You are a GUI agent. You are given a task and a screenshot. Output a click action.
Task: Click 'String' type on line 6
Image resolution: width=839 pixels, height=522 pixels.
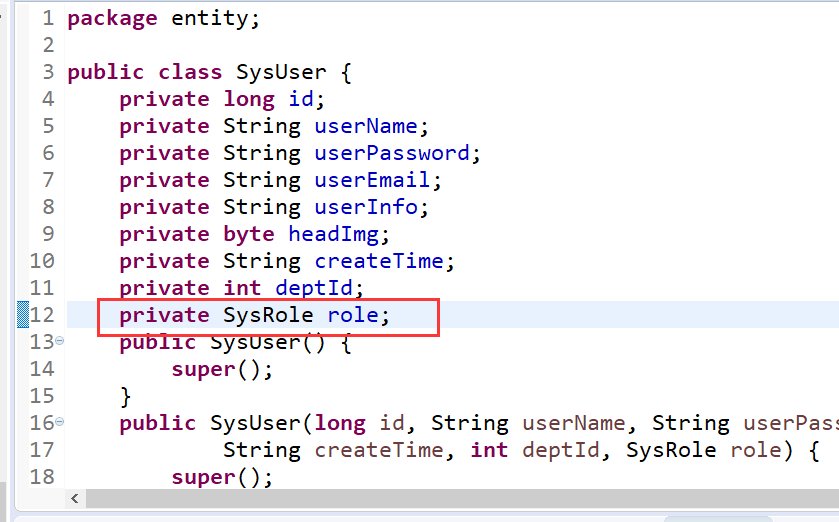pos(262,154)
